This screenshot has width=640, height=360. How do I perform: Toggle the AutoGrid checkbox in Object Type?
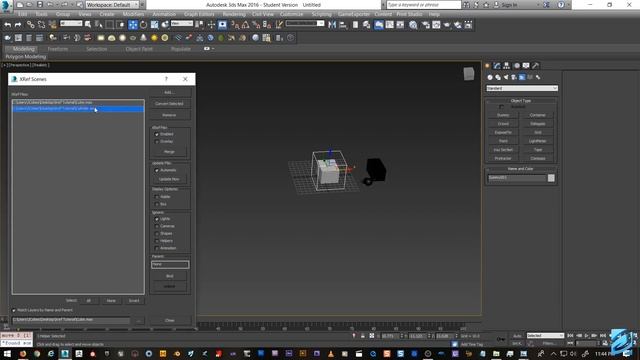(501, 107)
